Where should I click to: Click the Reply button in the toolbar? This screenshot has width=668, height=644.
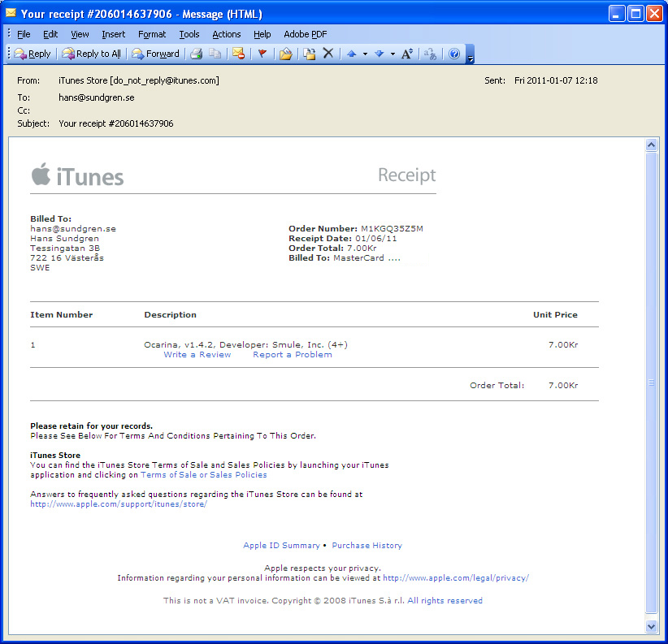point(33,54)
